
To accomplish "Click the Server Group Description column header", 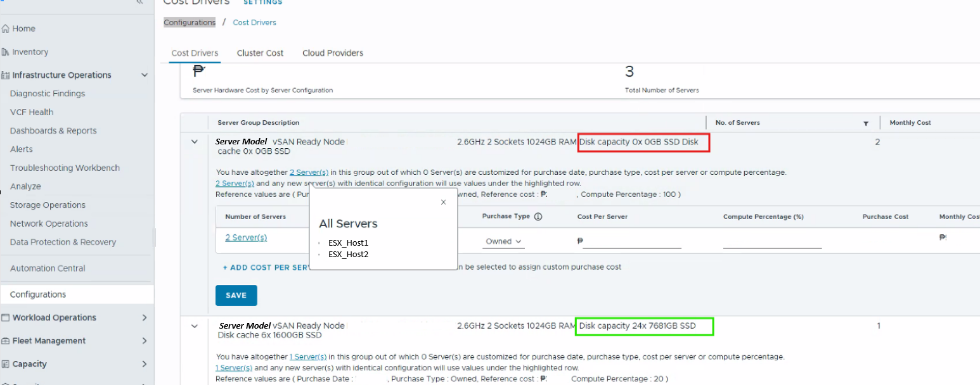I will pos(258,123).
